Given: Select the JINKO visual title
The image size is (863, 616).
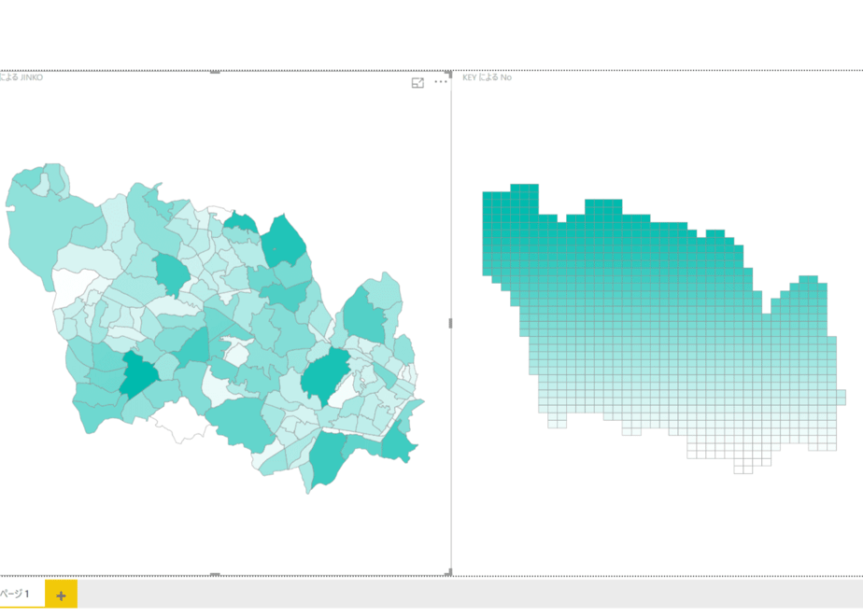Looking at the screenshot, I should pyautogui.click(x=21, y=77).
